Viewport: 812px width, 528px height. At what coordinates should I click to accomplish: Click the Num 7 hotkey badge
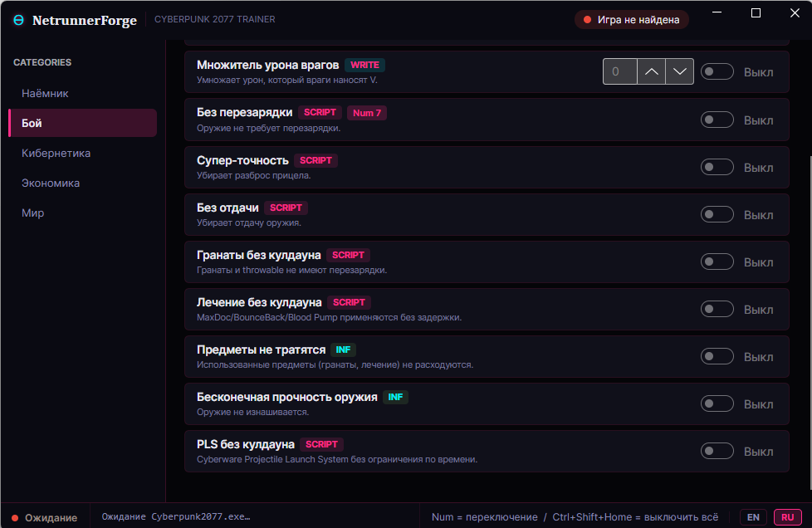[x=367, y=113]
